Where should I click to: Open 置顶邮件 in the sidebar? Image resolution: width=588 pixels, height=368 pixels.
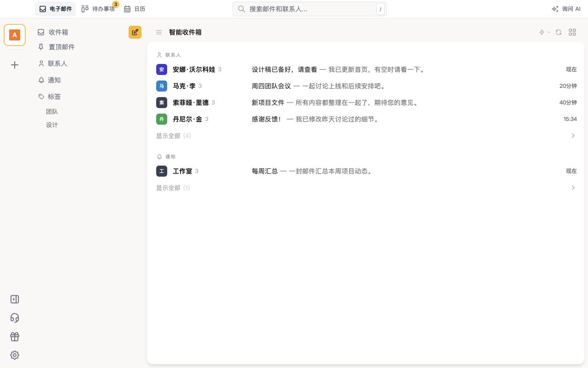tap(56, 47)
